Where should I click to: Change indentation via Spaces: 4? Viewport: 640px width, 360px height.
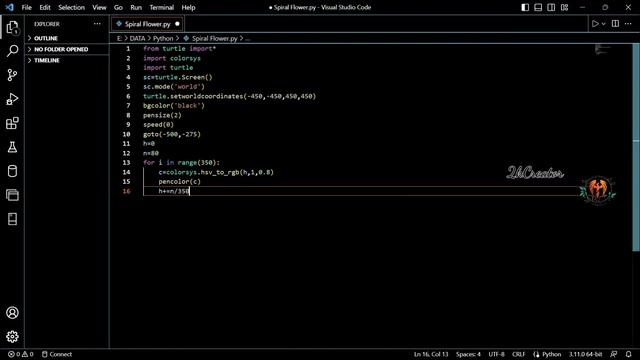point(468,354)
